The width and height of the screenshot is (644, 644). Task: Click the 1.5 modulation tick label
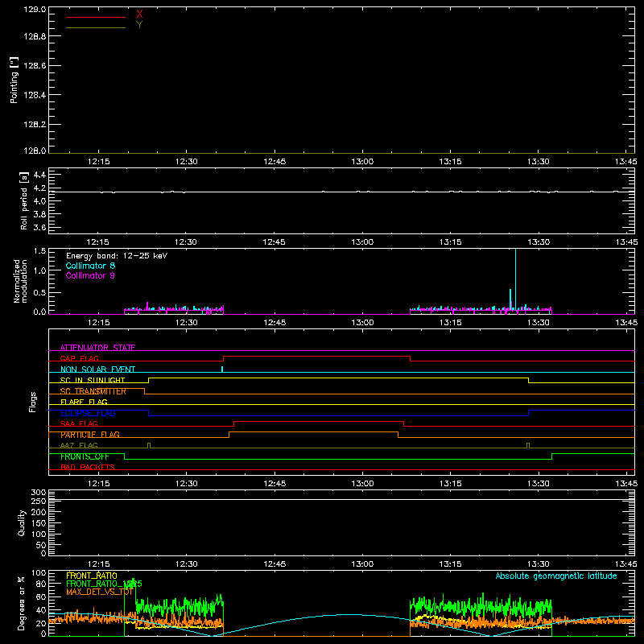pos(39,251)
